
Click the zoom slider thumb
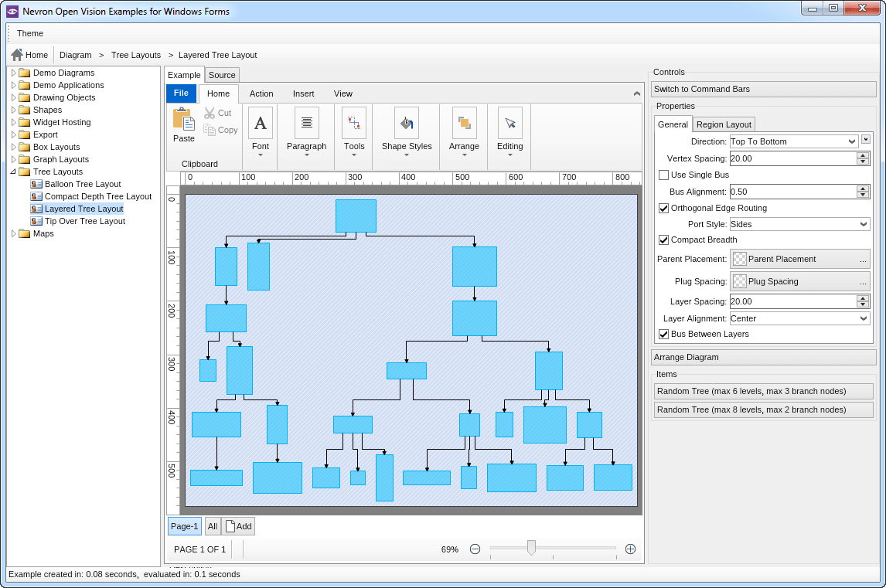[x=531, y=548]
